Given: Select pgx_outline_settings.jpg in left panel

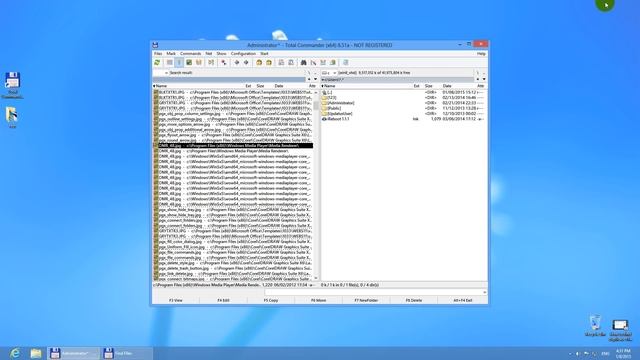Looking at the screenshot, I should [x=233, y=119].
